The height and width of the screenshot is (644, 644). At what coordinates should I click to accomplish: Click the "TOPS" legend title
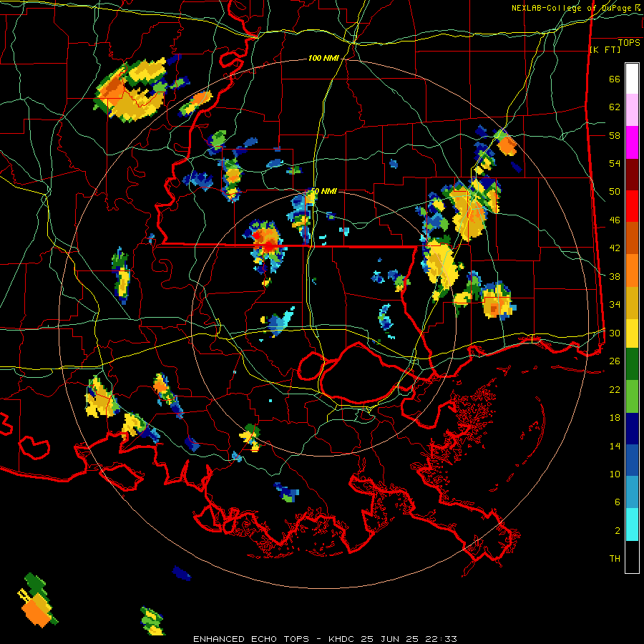pos(629,43)
